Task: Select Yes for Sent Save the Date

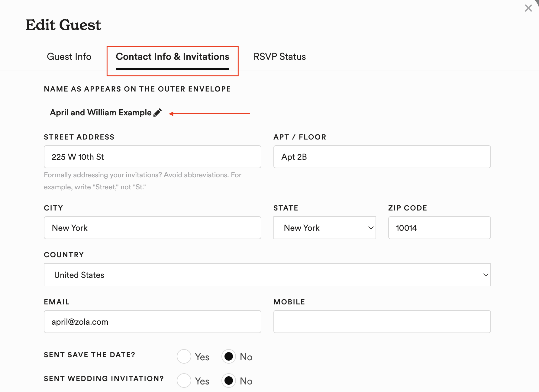Action: [x=184, y=357]
